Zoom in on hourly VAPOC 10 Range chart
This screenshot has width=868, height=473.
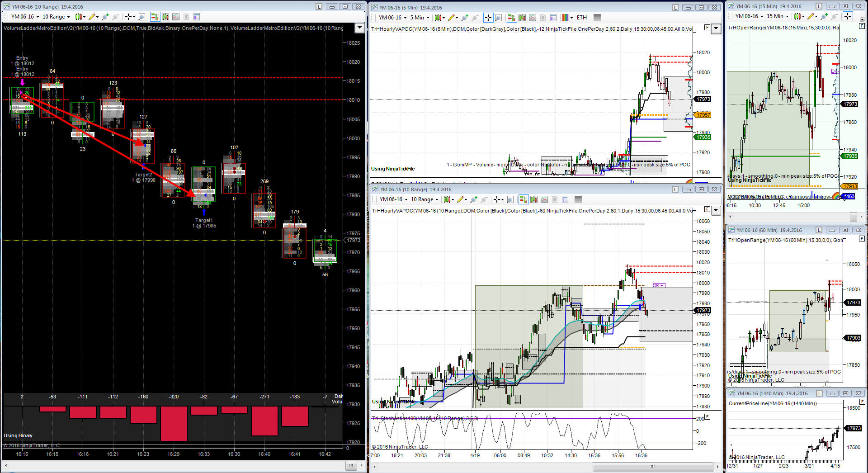coord(474,199)
